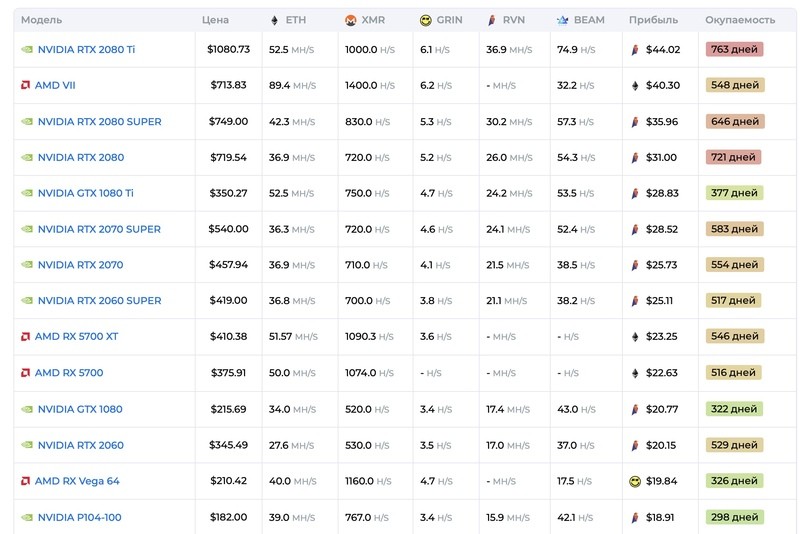Click the Monero icon in the XMR header
The image size is (807, 534).
351,20
